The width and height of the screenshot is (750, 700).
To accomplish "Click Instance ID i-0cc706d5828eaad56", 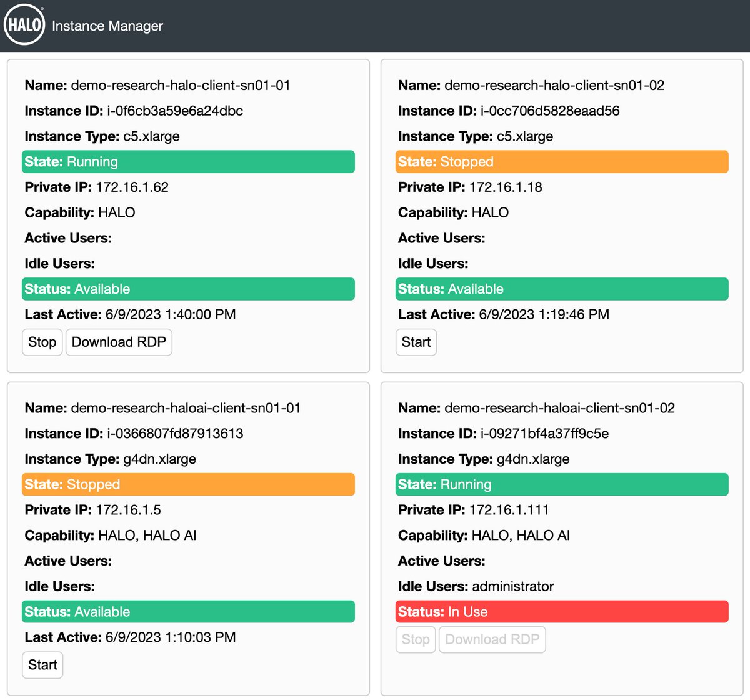I will [509, 111].
